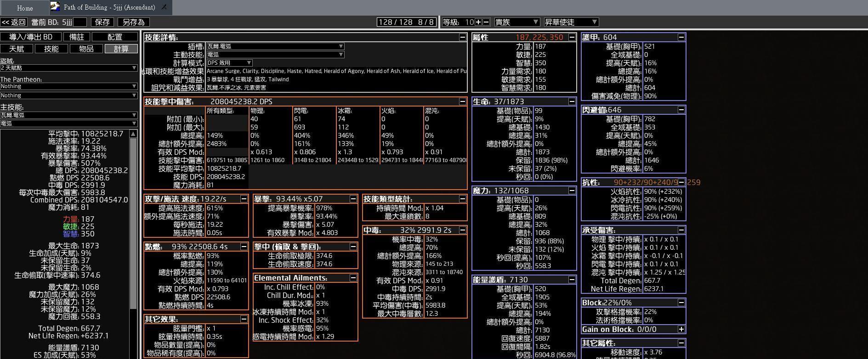Click the << 返回 back button
The height and width of the screenshot is (359, 868).
point(14,22)
